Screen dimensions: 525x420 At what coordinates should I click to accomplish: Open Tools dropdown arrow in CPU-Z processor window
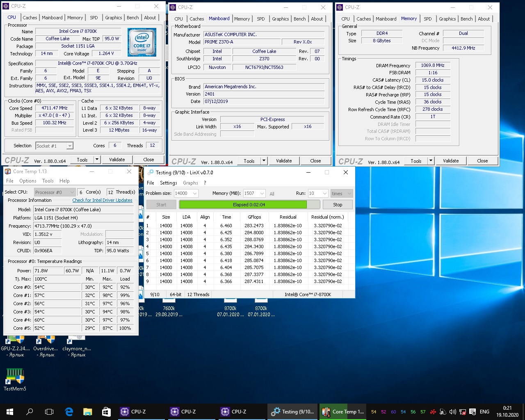pyautogui.click(x=97, y=160)
